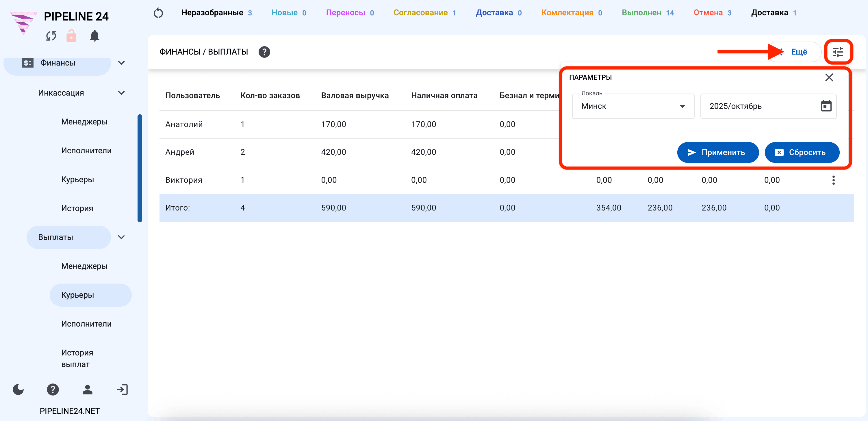Click the help question mark near ФИНАНСЫ / ВЫПЛАТЫ
The width and height of the screenshot is (868, 421).
264,52
